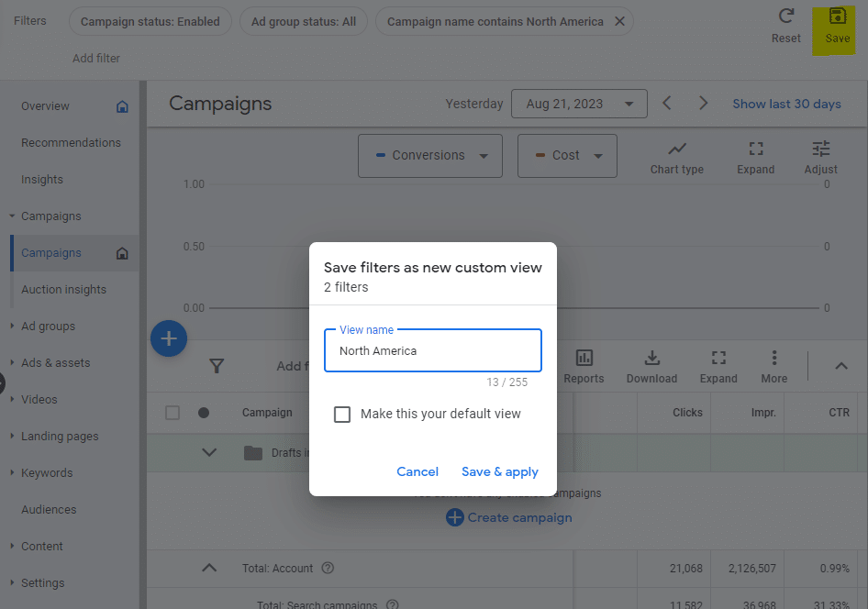Click the blue plus create button

169,338
